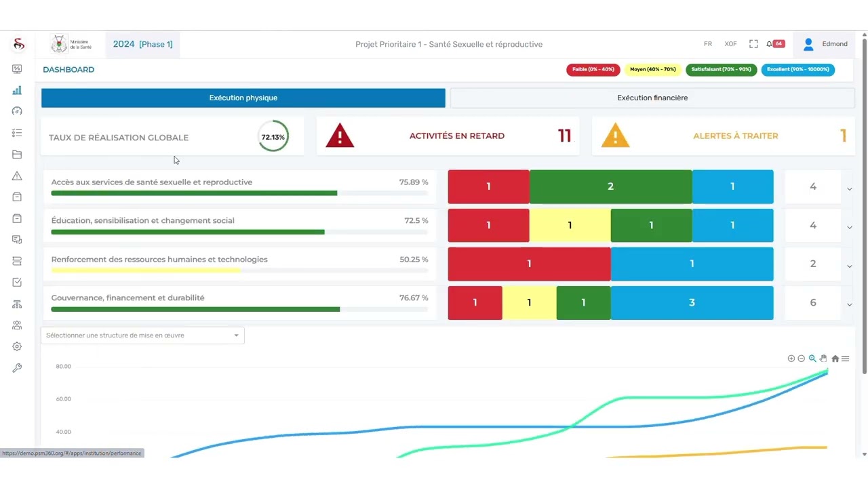
Task: Click the 50.25 % value
Action: pyautogui.click(x=414, y=260)
